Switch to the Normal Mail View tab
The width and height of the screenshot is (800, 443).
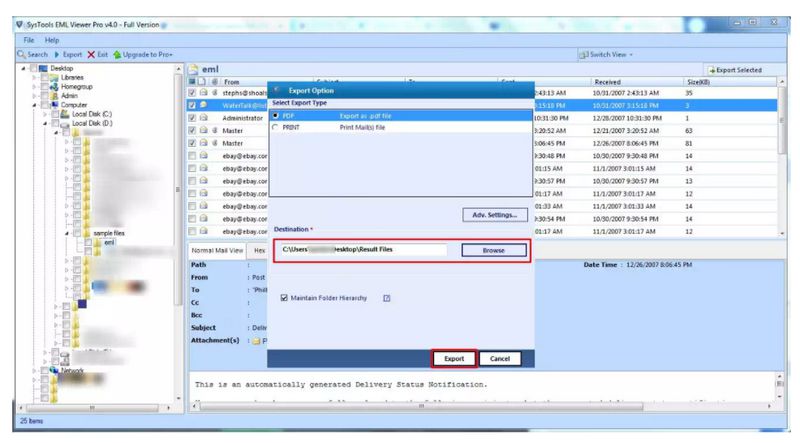click(x=217, y=251)
